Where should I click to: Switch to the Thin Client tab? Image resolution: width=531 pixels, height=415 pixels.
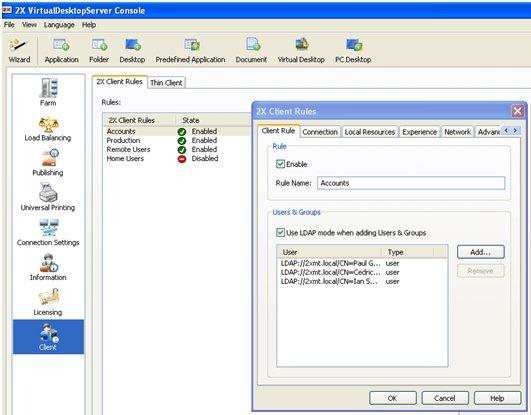click(x=166, y=83)
